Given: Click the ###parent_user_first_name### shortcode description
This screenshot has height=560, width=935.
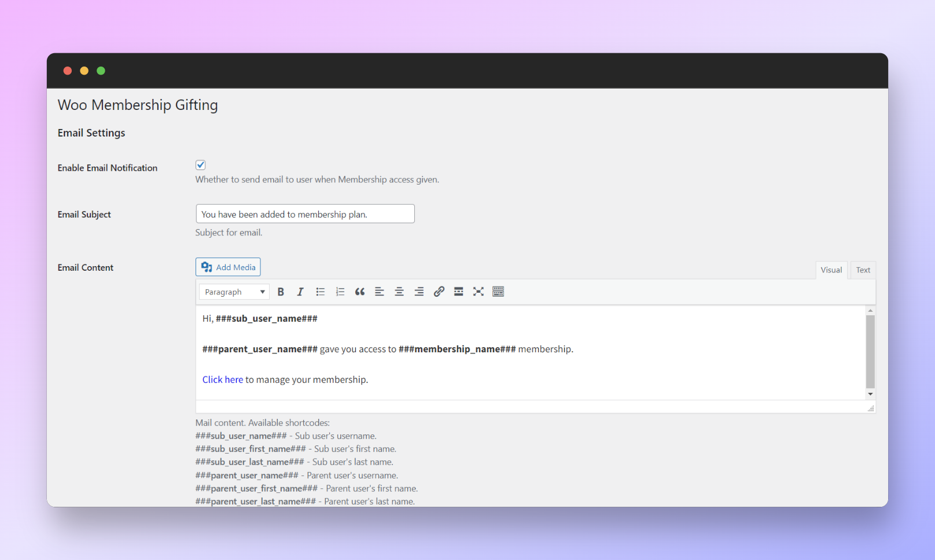Looking at the screenshot, I should pyautogui.click(x=307, y=489).
